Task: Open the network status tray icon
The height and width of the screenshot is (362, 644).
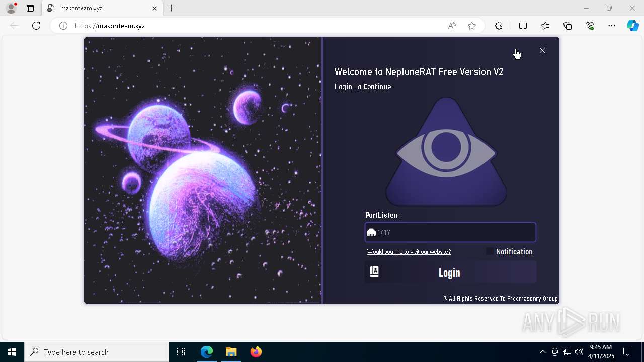Action: tap(567, 352)
